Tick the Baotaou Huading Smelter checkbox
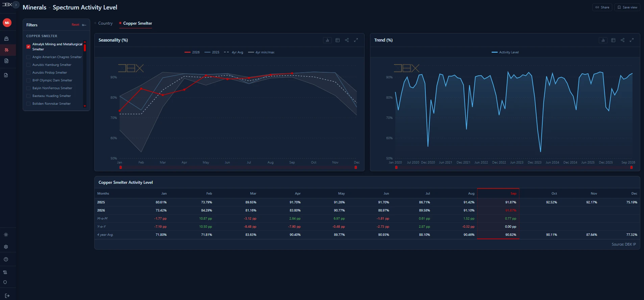 pyautogui.click(x=28, y=96)
